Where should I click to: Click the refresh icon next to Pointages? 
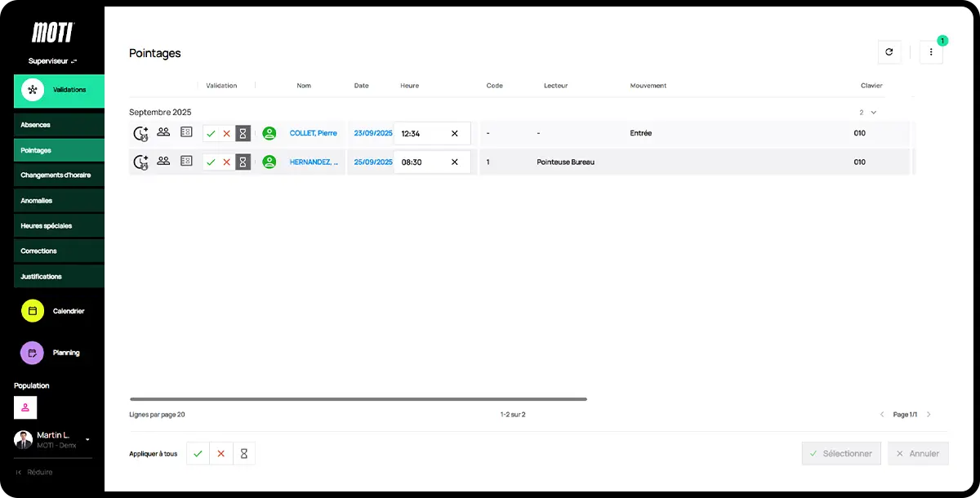[x=889, y=52]
